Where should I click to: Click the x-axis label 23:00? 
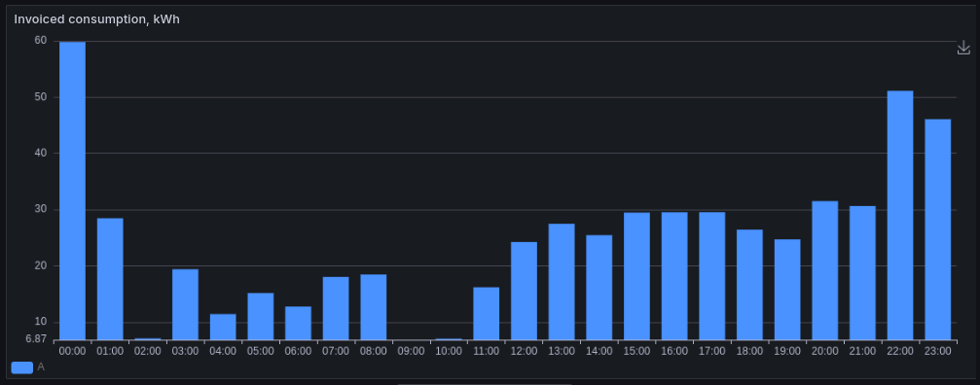[x=937, y=351]
